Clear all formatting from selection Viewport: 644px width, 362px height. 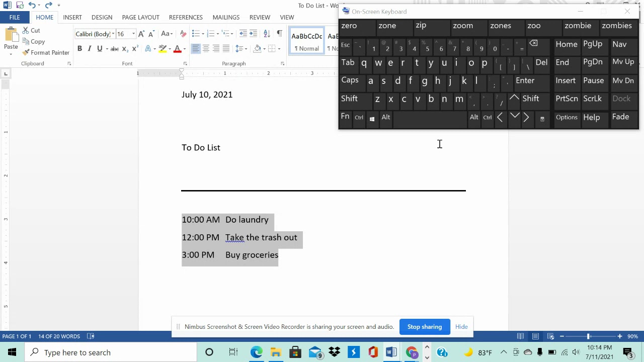click(183, 34)
